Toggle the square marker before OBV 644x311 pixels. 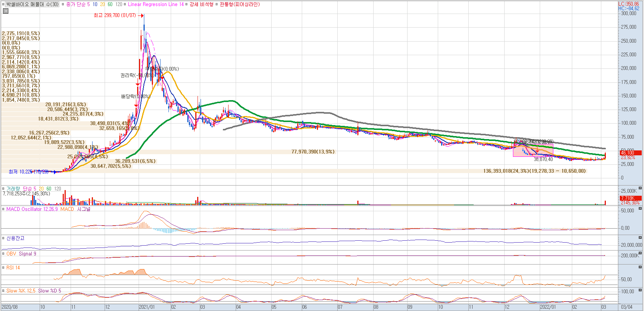[x=3, y=254]
